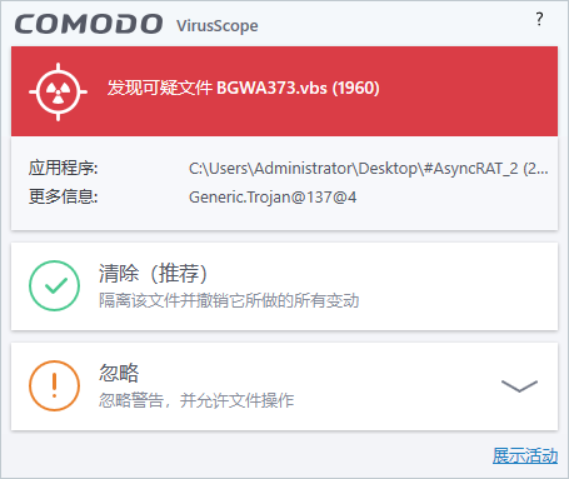Click the radioactive threat target icon
The image size is (569, 479).
click(x=58, y=91)
